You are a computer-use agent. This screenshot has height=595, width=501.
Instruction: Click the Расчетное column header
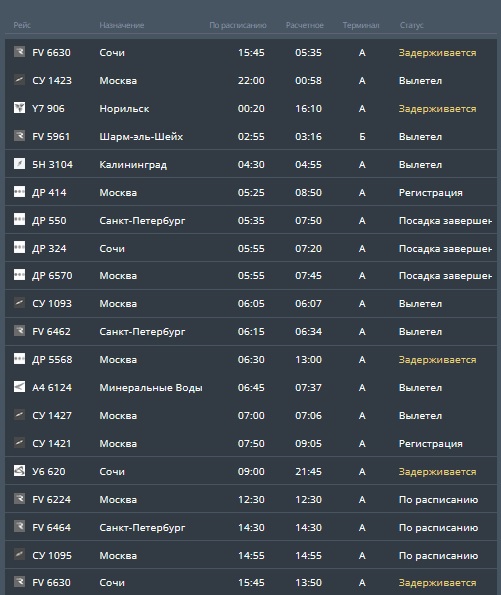pyautogui.click(x=304, y=25)
